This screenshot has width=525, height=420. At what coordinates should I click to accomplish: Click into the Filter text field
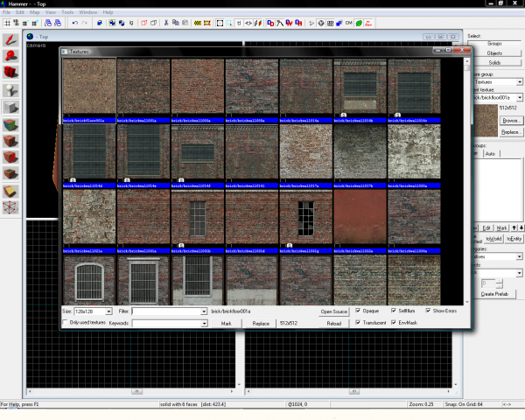[166, 311]
